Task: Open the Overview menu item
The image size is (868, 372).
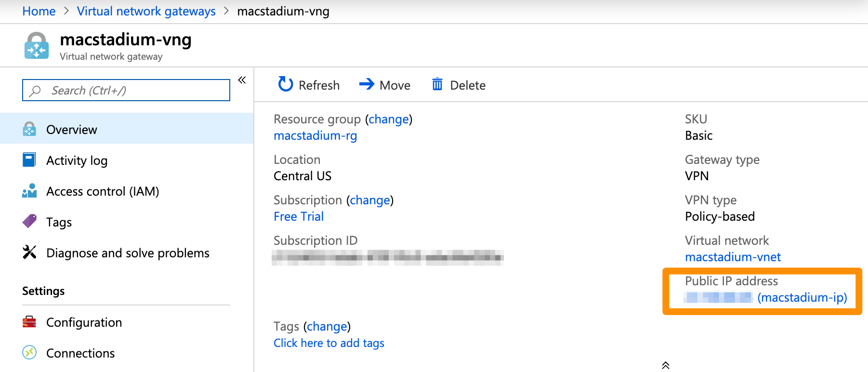Action: 72,130
